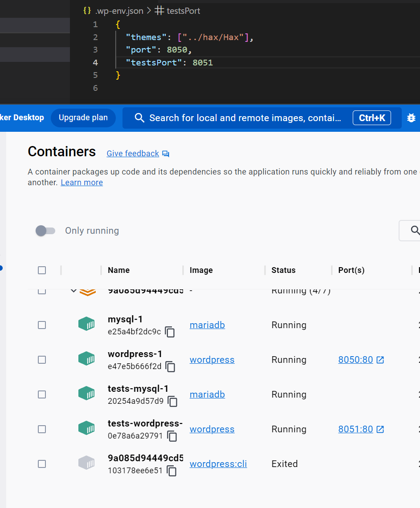
Task: Sort by the Name column header
Action: click(x=118, y=270)
